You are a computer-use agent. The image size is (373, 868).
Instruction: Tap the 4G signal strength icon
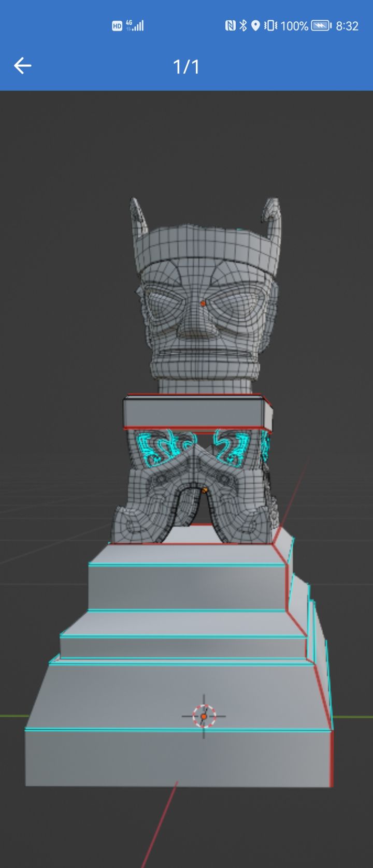click(135, 25)
